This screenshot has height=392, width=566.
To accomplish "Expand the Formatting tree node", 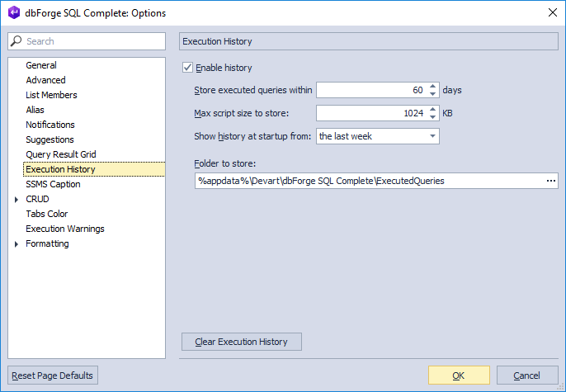I will [x=17, y=243].
